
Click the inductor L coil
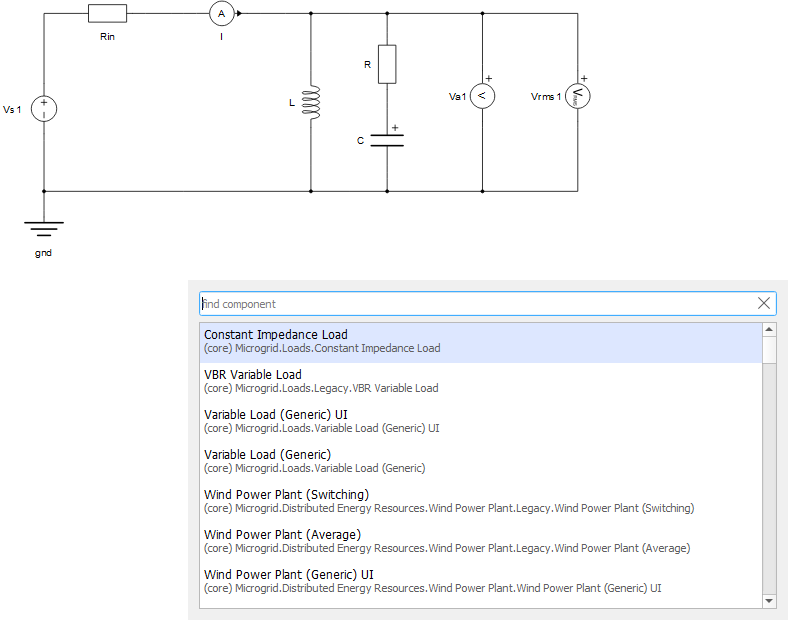(x=311, y=103)
